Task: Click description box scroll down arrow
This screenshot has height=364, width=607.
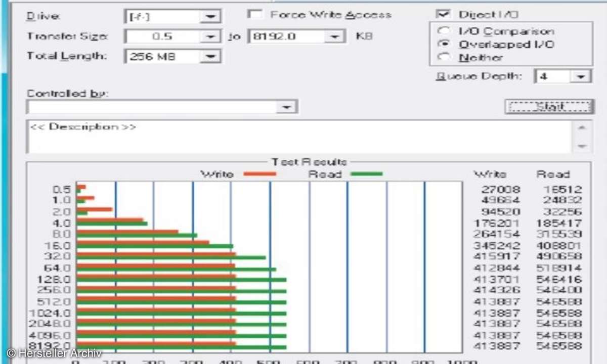Action: (583, 146)
